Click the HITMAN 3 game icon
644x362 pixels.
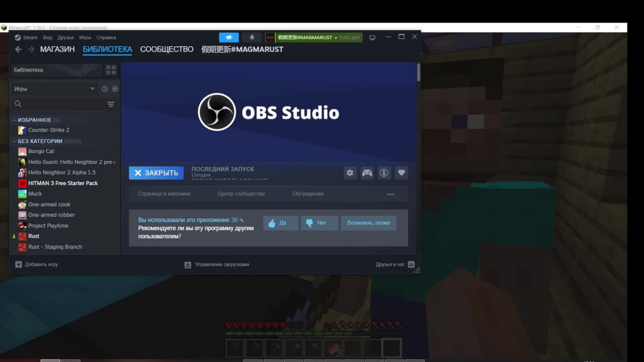(22, 183)
